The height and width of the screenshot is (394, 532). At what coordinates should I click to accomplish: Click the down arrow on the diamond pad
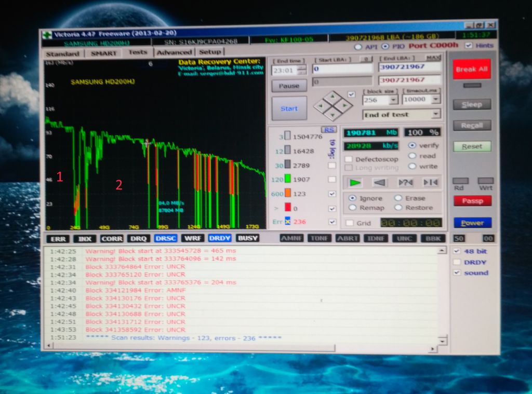[x=333, y=115]
